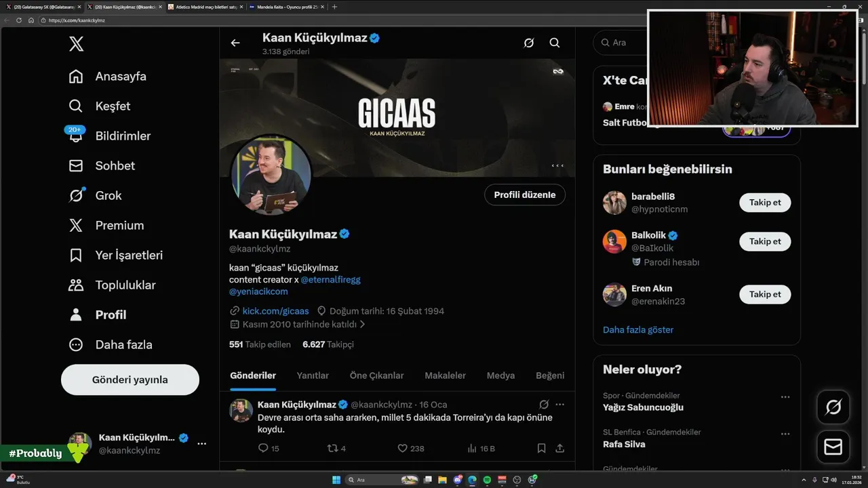
Task: Open Daha fazla circle icon in sidebar
Action: pos(76,345)
